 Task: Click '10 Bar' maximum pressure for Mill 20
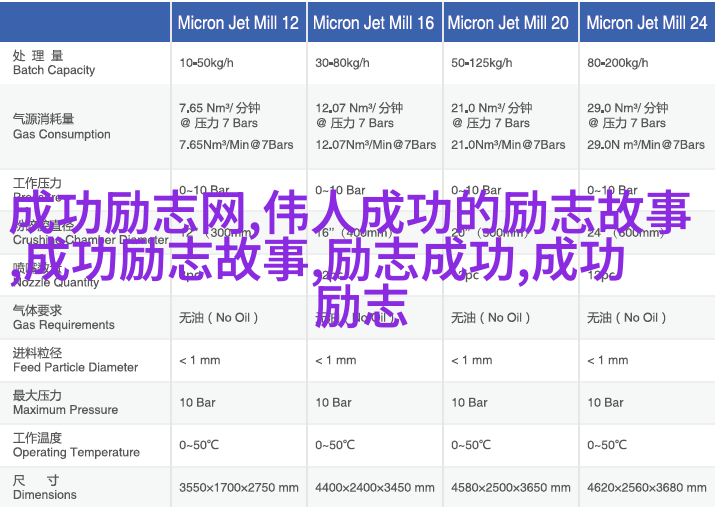[x=469, y=402]
